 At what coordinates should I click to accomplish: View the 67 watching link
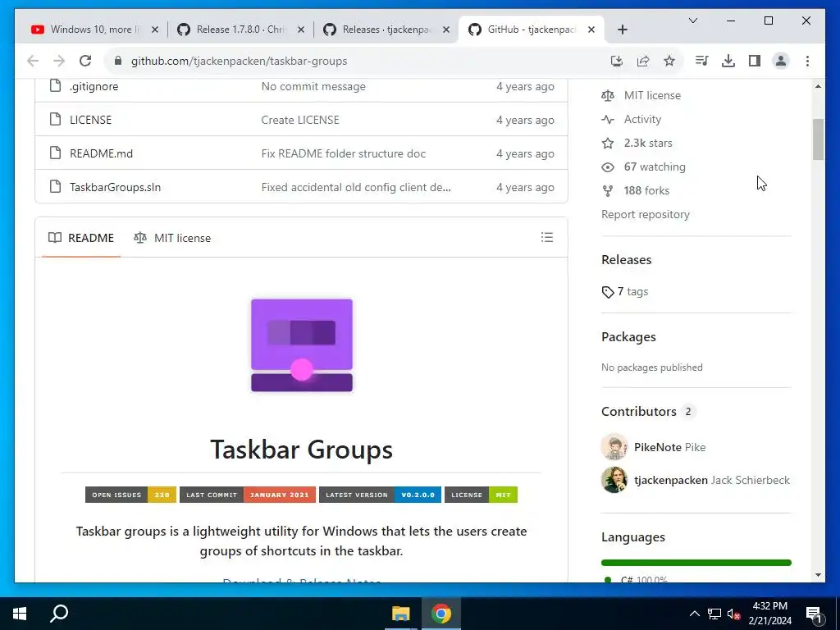point(643,167)
